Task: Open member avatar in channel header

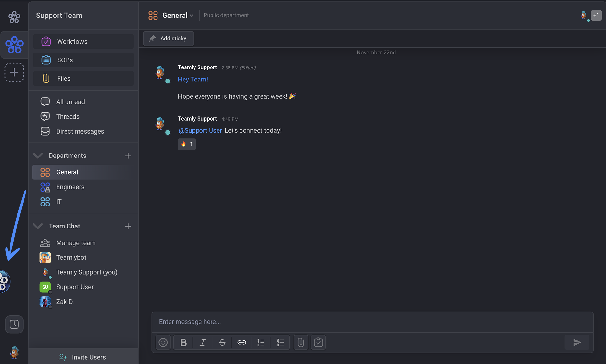Action: click(584, 15)
